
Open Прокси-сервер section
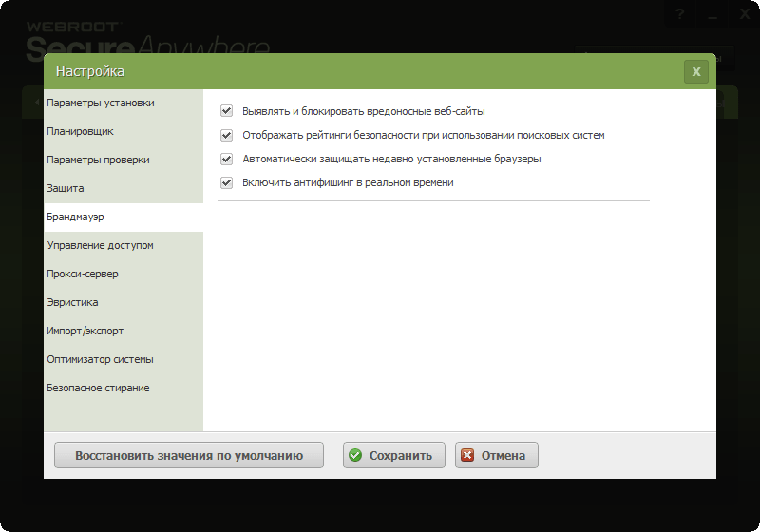pyautogui.click(x=123, y=275)
